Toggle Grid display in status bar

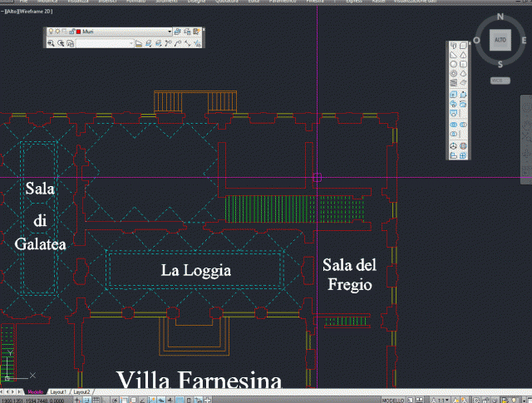pos(96,401)
